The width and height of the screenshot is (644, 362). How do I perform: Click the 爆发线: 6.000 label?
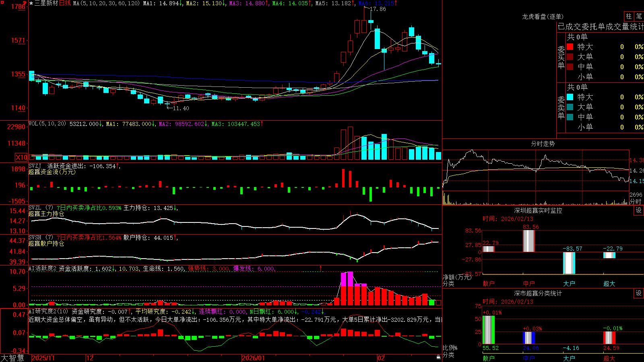click(x=254, y=269)
